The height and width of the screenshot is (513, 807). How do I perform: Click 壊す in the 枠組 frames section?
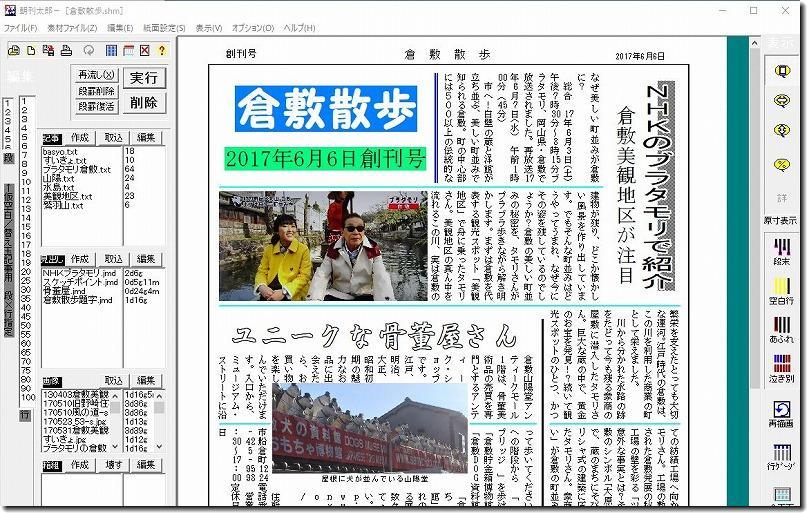click(x=114, y=465)
